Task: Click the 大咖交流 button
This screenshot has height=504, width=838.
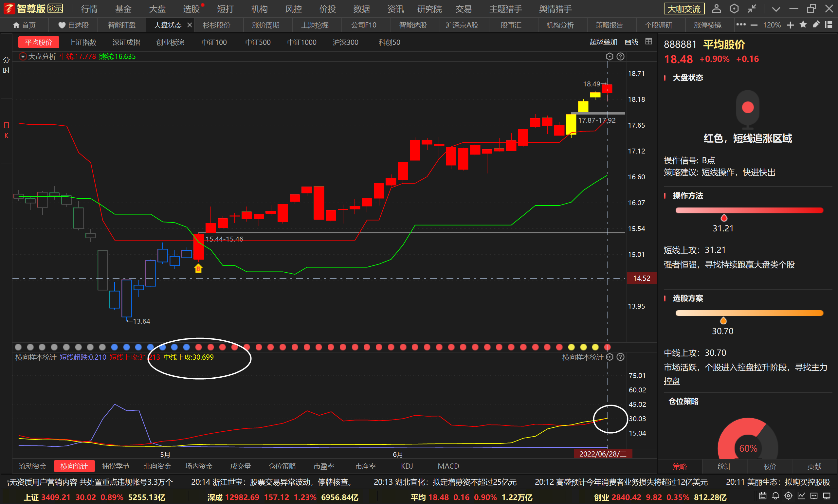Action: (x=684, y=9)
